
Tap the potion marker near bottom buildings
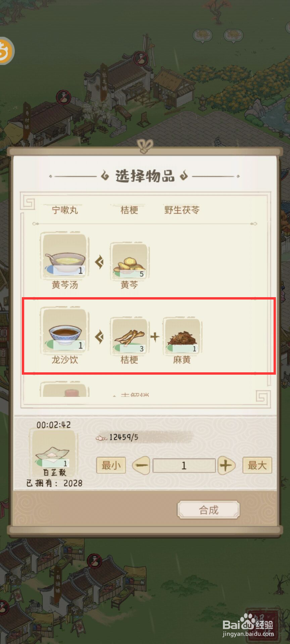click(x=95, y=560)
